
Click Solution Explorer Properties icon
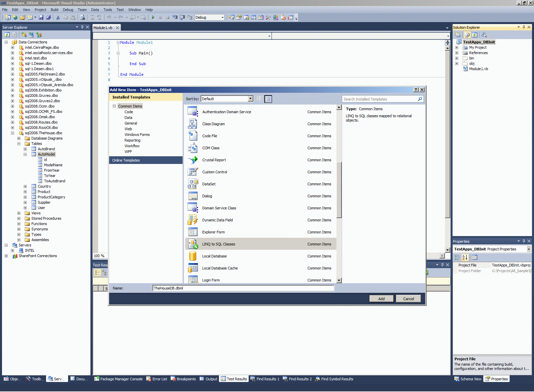pyautogui.click(x=458, y=35)
